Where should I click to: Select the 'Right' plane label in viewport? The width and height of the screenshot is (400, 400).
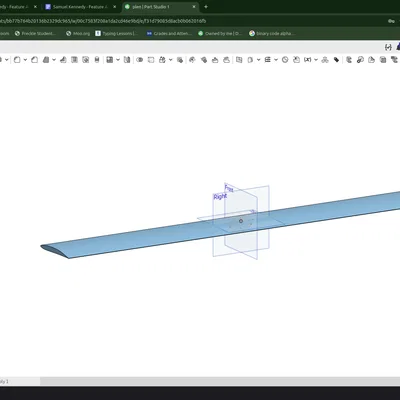coord(220,197)
